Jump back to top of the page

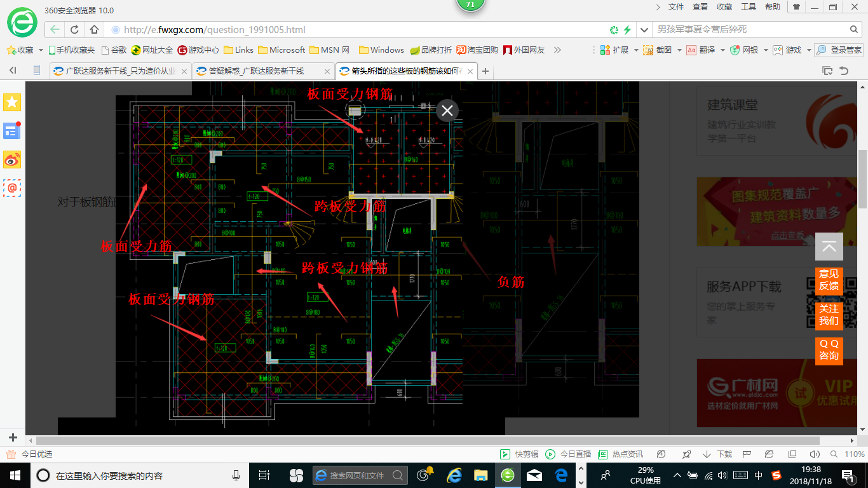coord(829,247)
